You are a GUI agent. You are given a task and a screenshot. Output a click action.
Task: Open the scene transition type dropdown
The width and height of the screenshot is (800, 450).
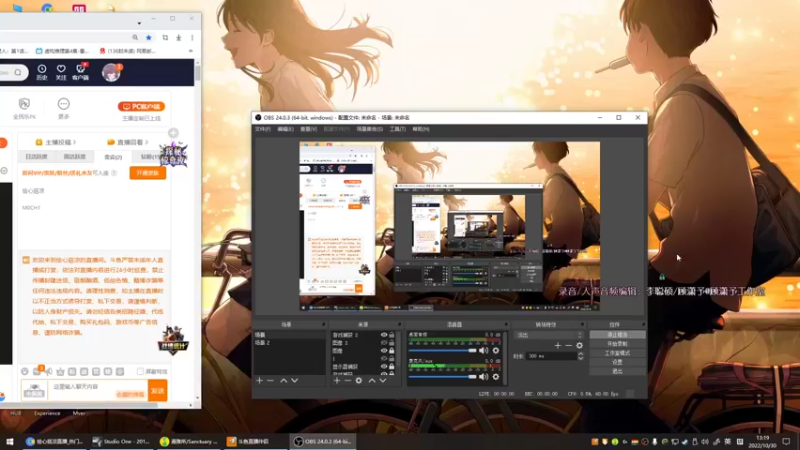548,335
